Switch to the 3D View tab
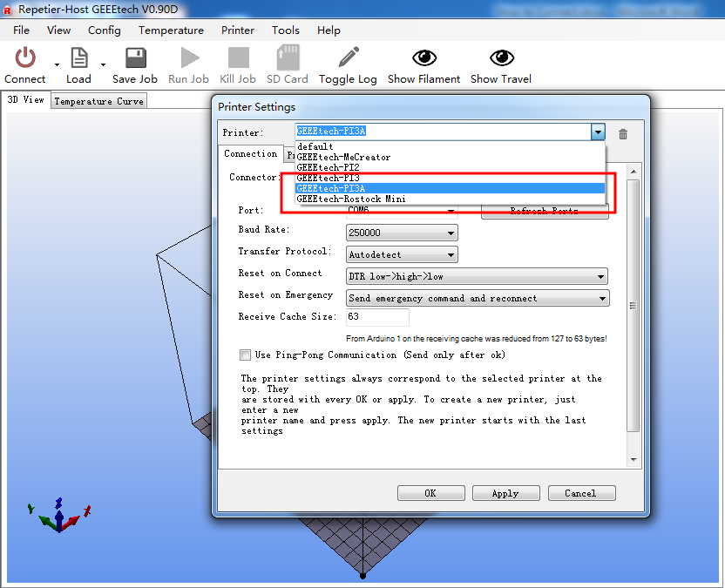Image resolution: width=725 pixels, height=588 pixels. tap(26, 100)
